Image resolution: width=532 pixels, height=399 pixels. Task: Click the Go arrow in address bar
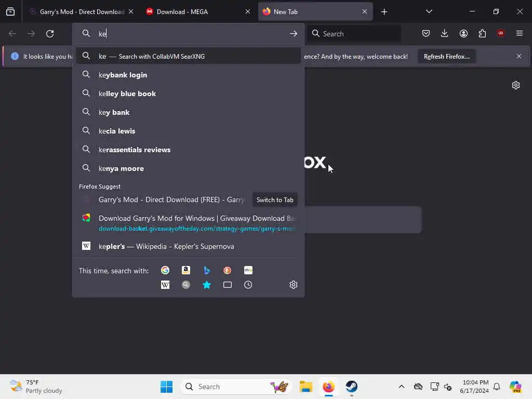(x=294, y=34)
